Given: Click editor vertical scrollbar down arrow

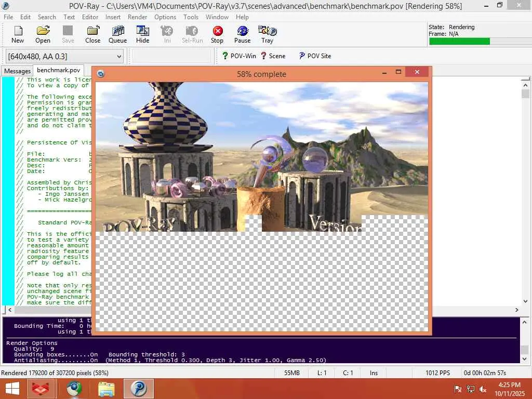Looking at the screenshot, I should point(525,301).
